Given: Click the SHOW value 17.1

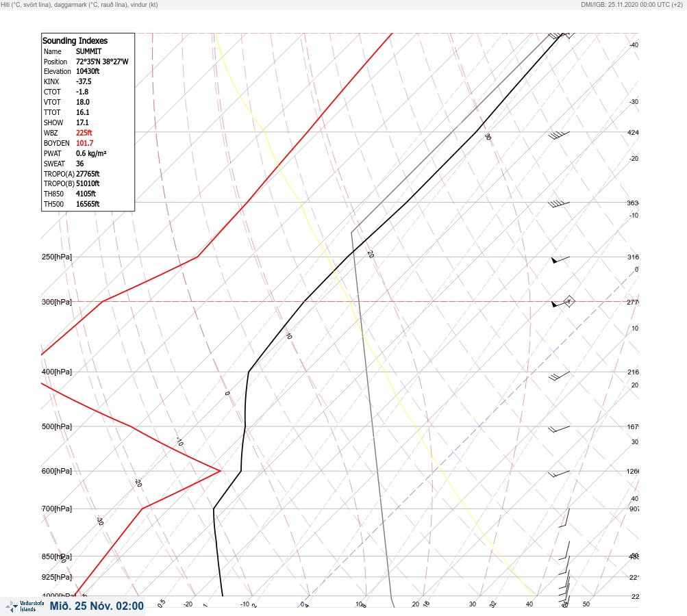Looking at the screenshot, I should [x=82, y=123].
